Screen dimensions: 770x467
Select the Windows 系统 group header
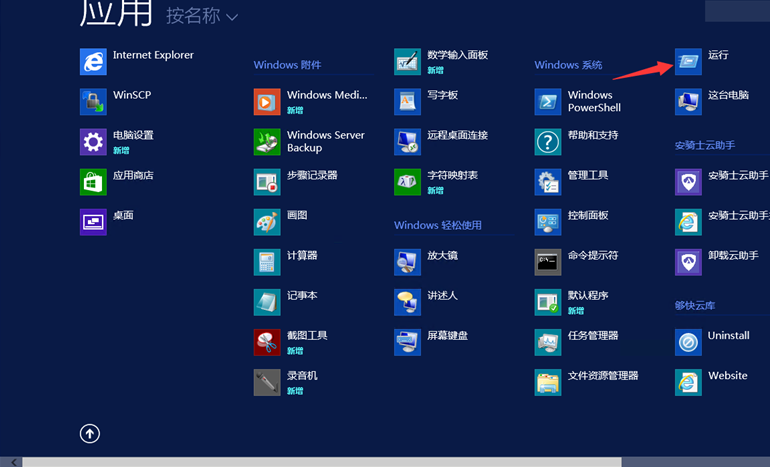568,65
